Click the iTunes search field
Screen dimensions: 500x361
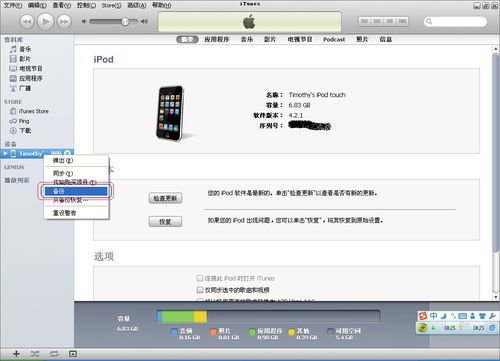tap(455, 22)
